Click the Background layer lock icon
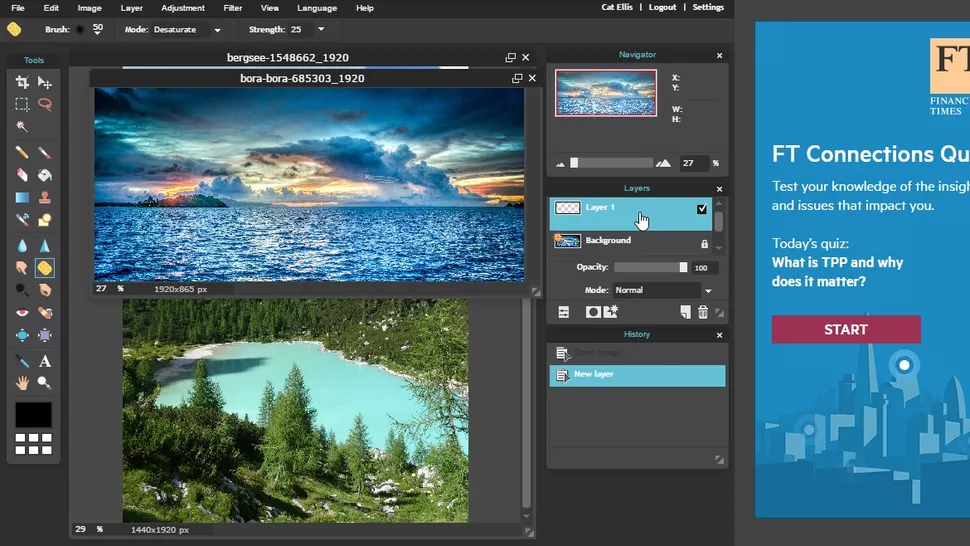 pyautogui.click(x=704, y=243)
